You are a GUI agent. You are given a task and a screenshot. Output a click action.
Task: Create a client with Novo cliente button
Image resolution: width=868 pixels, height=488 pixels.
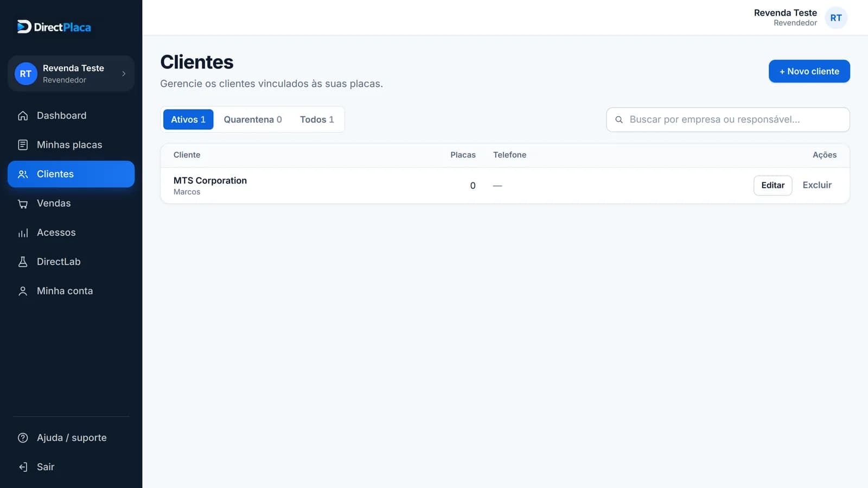(809, 71)
